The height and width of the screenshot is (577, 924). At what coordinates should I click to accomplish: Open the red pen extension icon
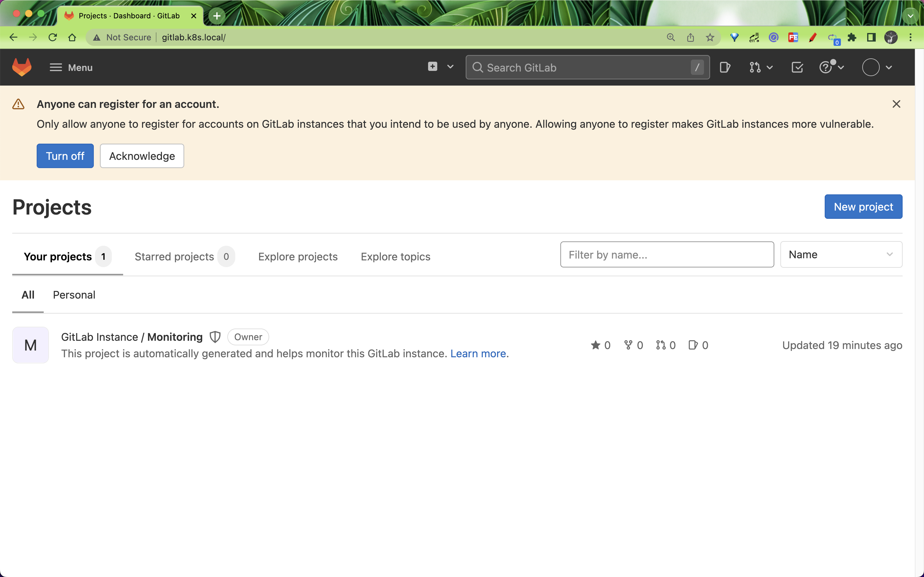pos(812,37)
